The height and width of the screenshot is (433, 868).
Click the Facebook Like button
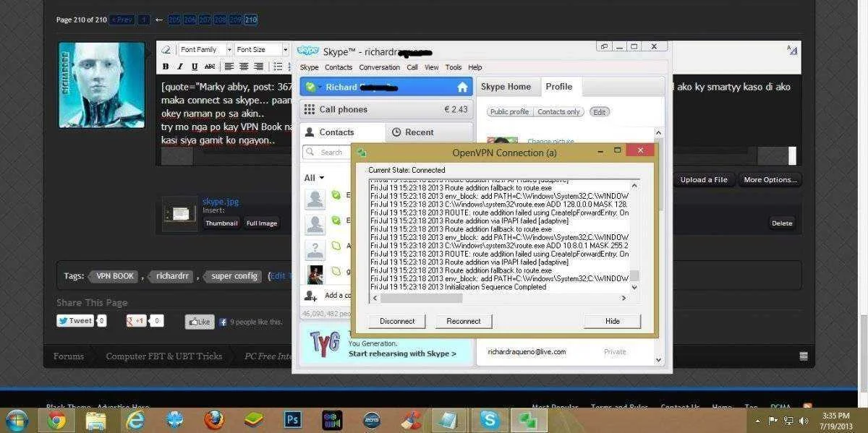click(200, 322)
